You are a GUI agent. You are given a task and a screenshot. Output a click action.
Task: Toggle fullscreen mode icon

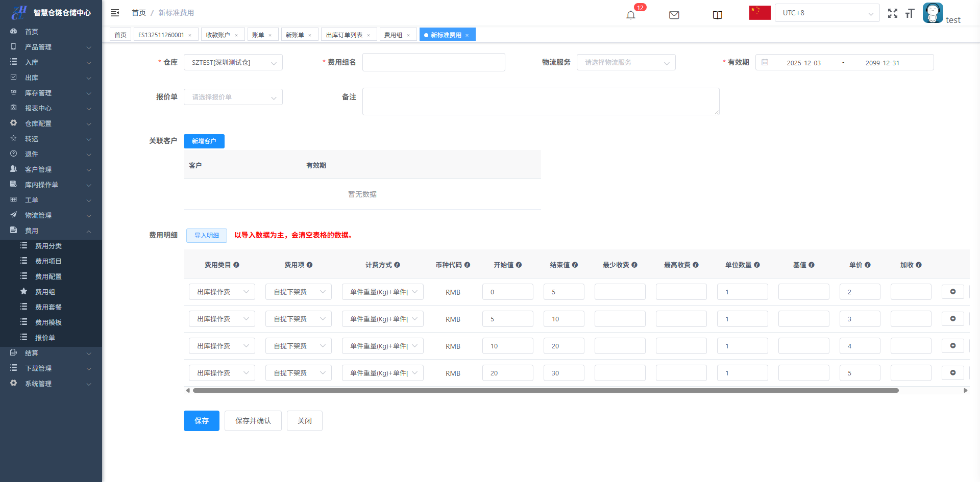pos(892,13)
